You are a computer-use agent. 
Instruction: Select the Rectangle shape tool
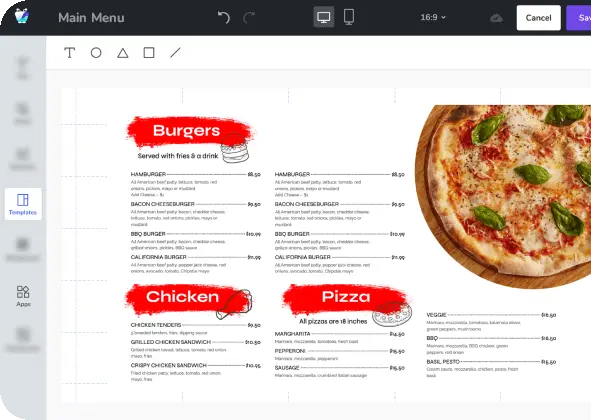[149, 53]
